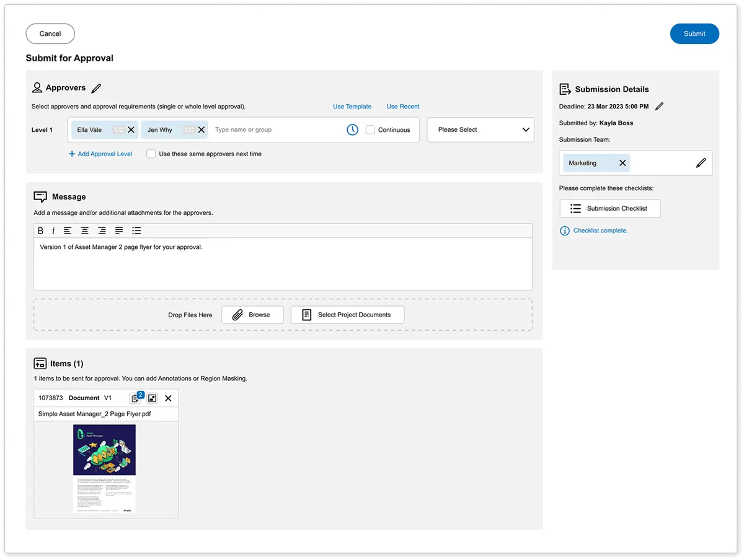Edit approvers using the pencil icon
The height and width of the screenshot is (560, 744).
click(x=96, y=89)
